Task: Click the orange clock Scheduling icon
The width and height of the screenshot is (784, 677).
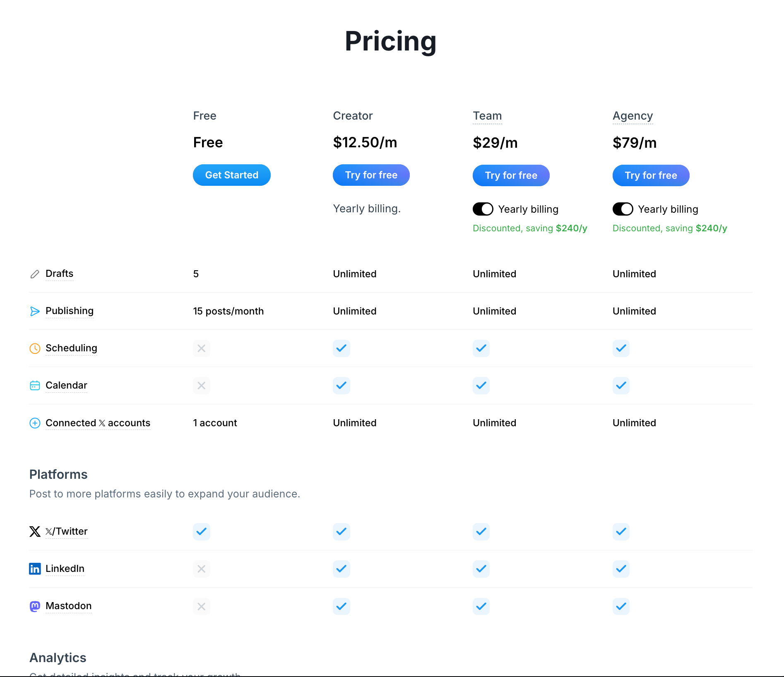Action: [35, 348]
